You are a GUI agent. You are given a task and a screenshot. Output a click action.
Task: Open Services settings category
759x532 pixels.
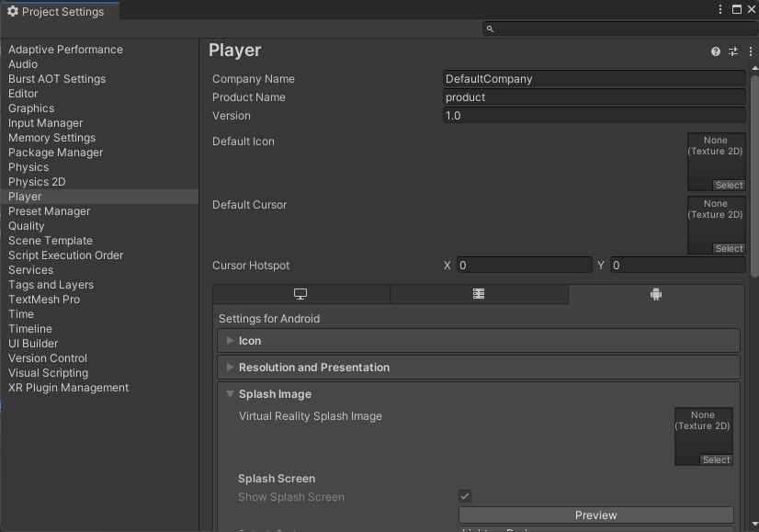tap(99, 270)
